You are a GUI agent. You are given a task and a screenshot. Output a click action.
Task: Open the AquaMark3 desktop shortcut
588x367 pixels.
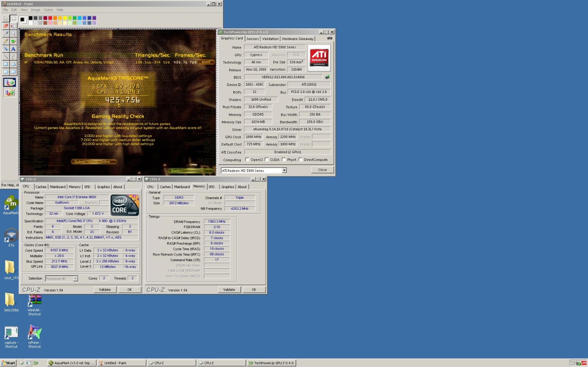coord(11,205)
